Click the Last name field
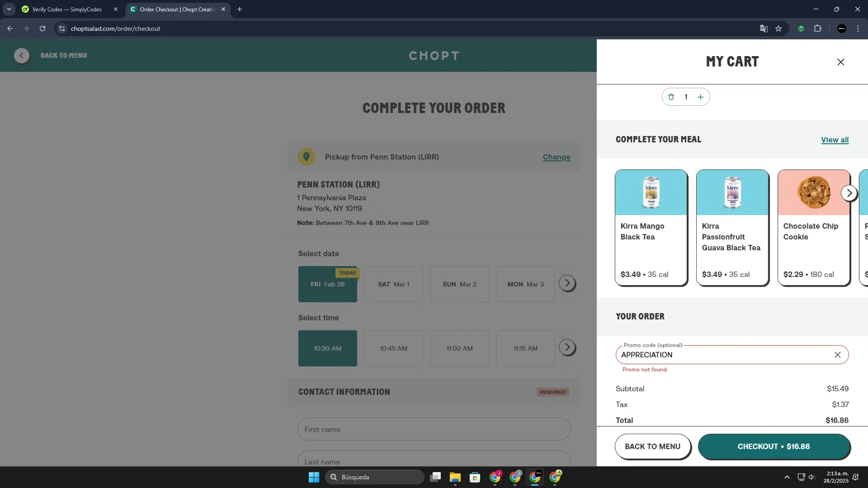 pos(434,461)
